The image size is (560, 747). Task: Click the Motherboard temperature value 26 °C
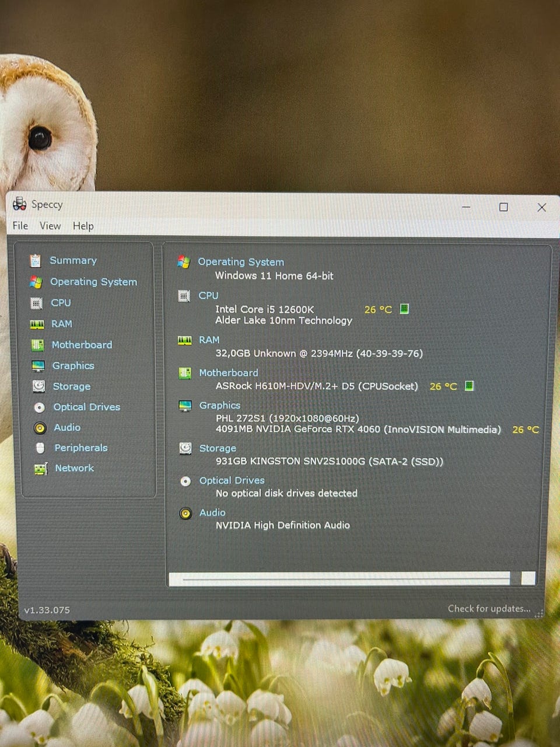[443, 387]
